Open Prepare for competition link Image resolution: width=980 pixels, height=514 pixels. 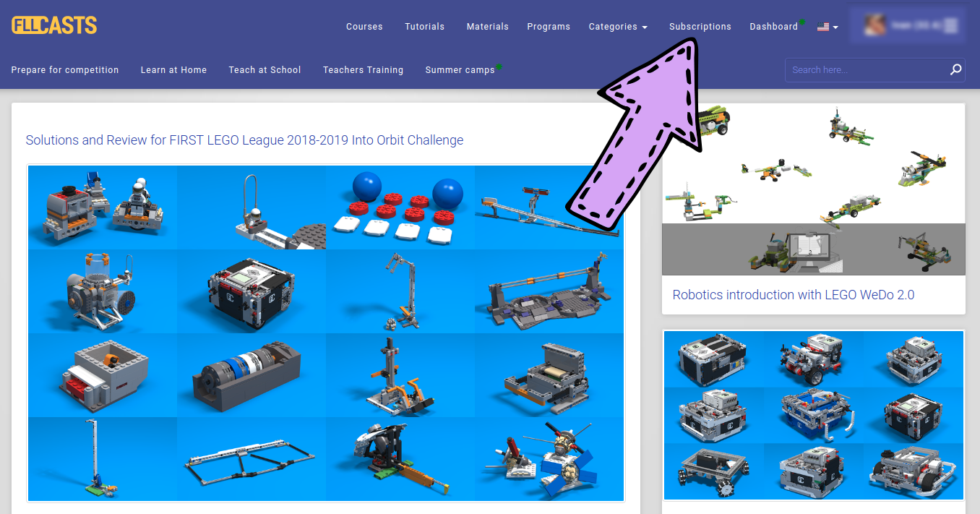65,70
